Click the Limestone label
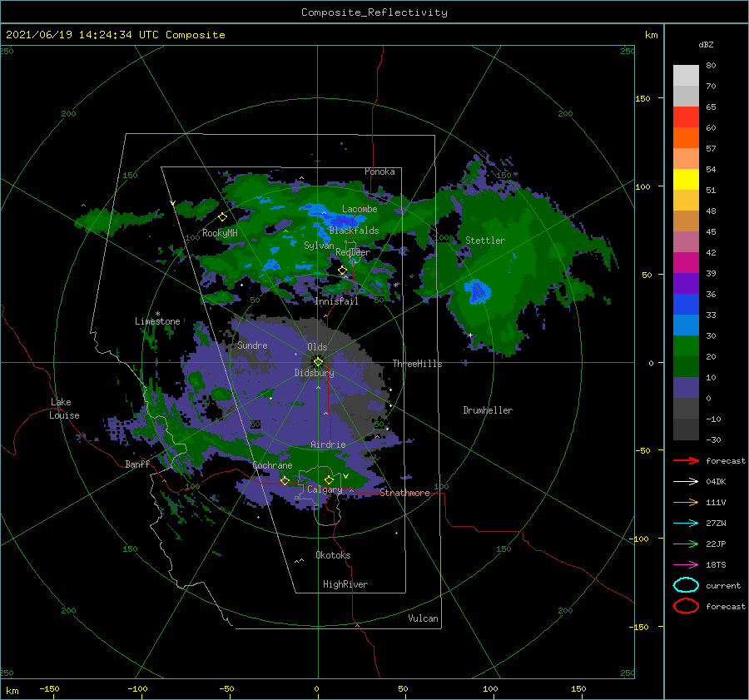The height and width of the screenshot is (700, 749). click(x=157, y=321)
